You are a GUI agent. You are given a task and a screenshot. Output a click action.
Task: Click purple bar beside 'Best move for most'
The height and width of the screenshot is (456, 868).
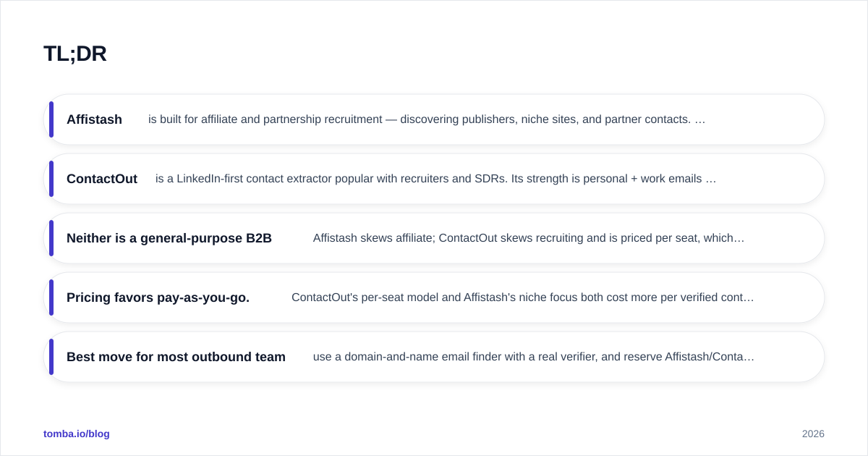(51, 357)
